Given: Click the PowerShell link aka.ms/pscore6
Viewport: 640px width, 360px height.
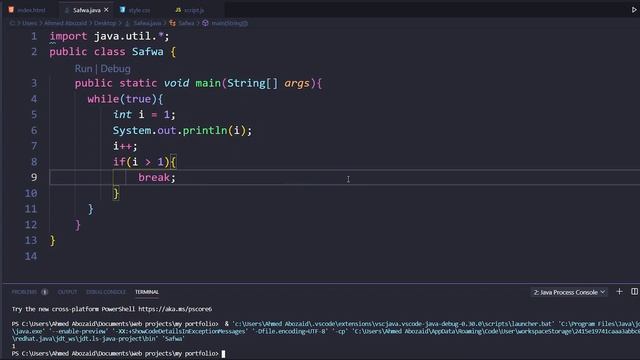Looking at the screenshot, I should click(175, 309).
